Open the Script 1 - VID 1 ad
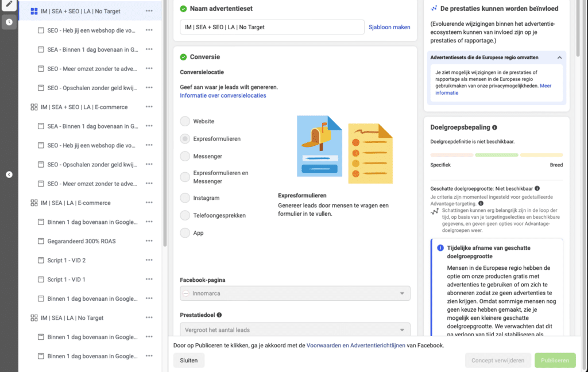Image resolution: width=588 pixels, height=372 pixels. (66, 280)
